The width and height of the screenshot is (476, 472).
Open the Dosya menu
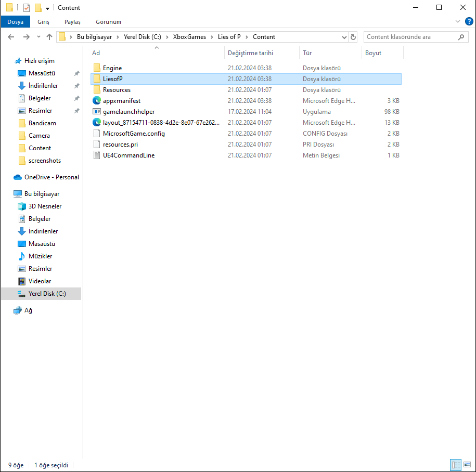tap(16, 22)
